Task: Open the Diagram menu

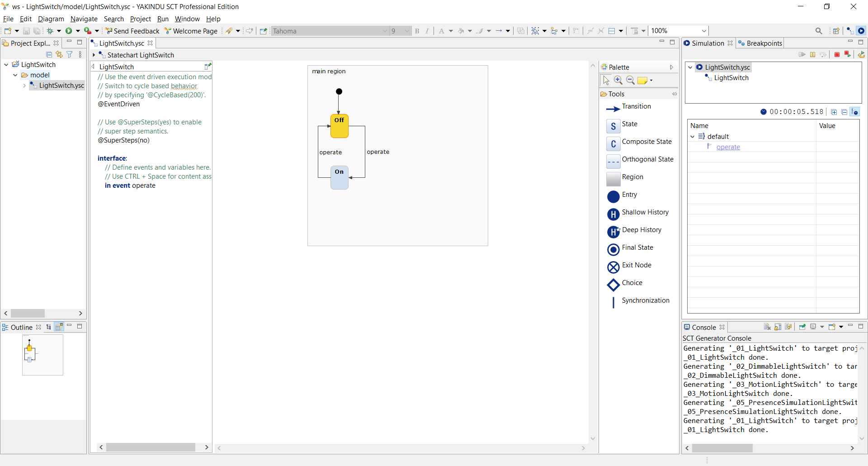Action: [51, 19]
